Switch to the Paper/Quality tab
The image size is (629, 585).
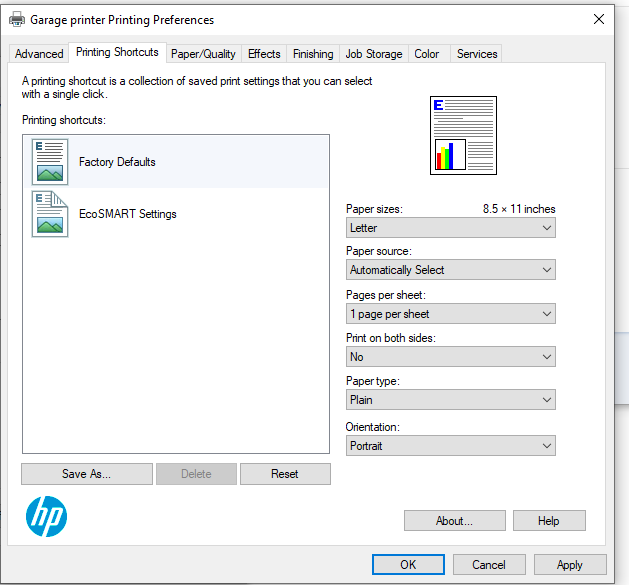click(203, 54)
